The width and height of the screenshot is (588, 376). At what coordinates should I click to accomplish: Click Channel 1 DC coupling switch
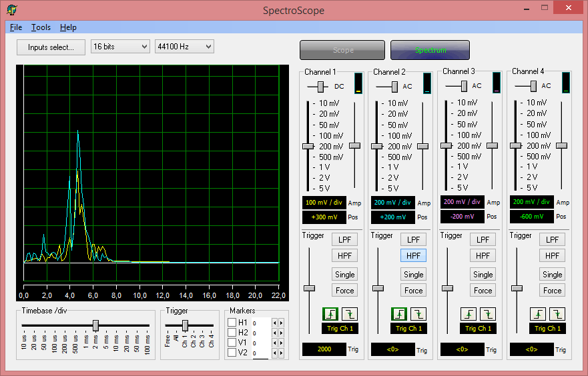click(x=321, y=87)
